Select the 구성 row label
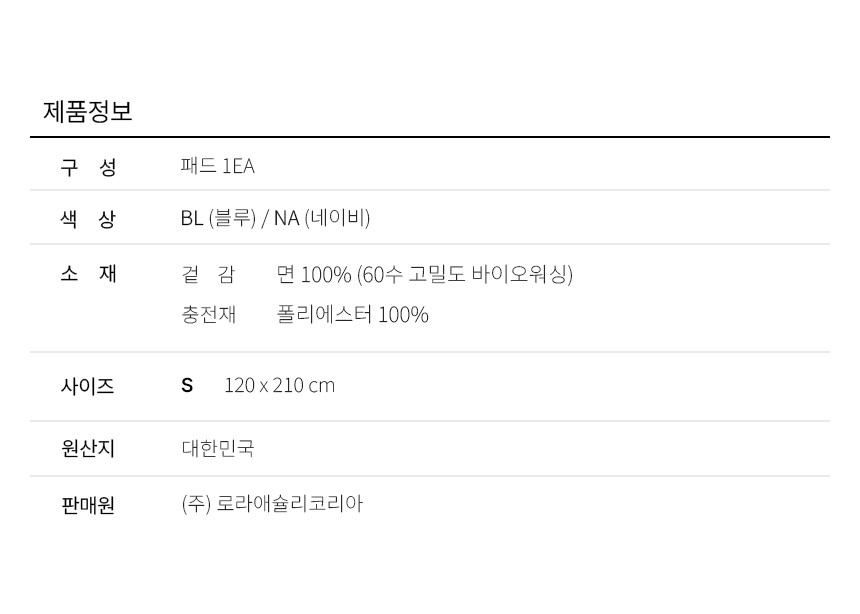Viewport: 860px width, 614px height. pyautogui.click(x=88, y=167)
